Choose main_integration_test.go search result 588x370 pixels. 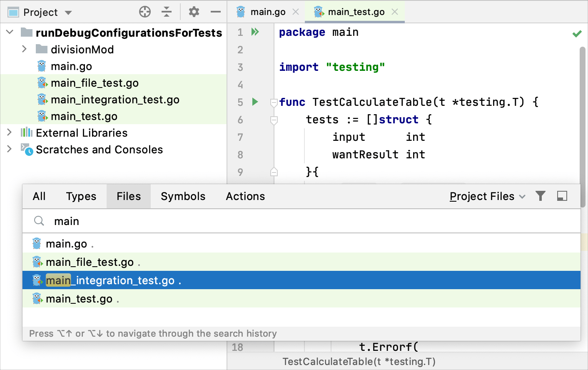click(301, 280)
